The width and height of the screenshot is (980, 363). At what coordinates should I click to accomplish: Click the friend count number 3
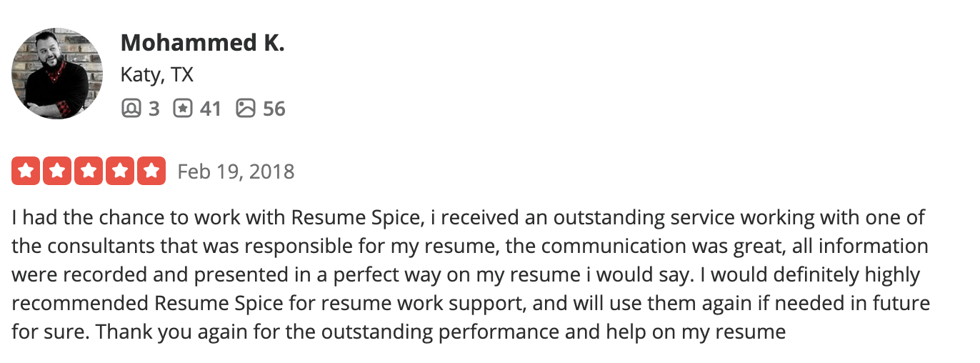[x=154, y=109]
